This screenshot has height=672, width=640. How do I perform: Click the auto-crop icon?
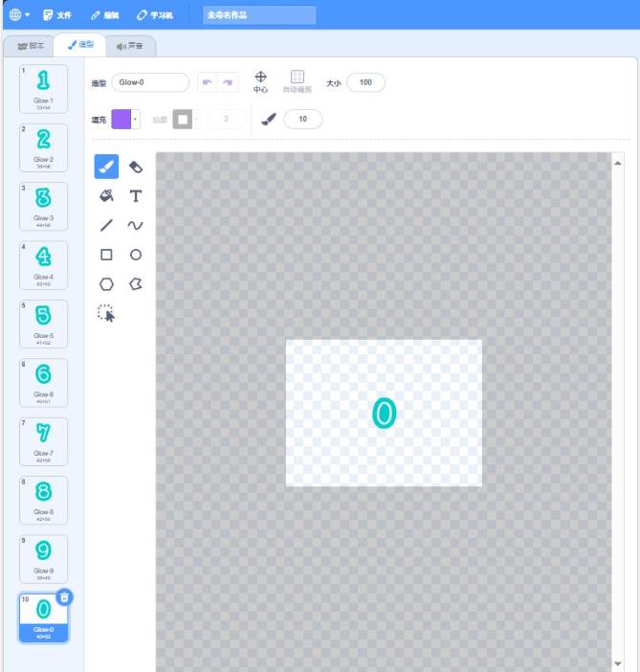point(298,77)
